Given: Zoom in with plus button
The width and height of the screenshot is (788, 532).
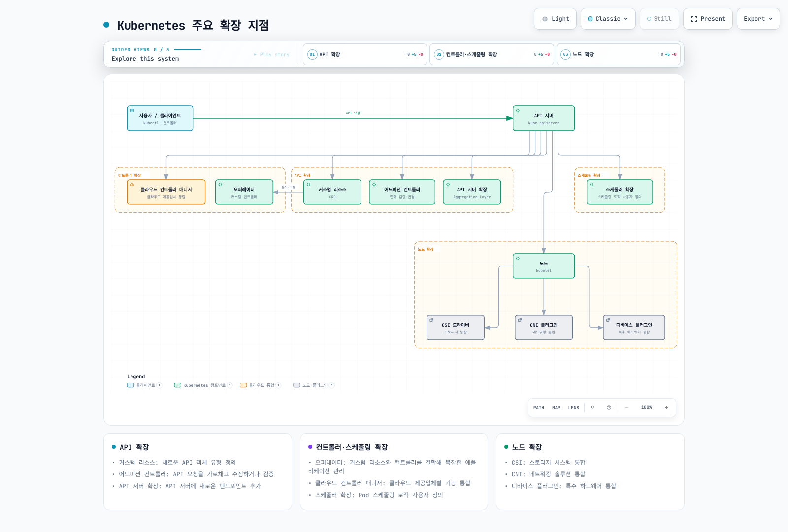Looking at the screenshot, I should coord(666,408).
